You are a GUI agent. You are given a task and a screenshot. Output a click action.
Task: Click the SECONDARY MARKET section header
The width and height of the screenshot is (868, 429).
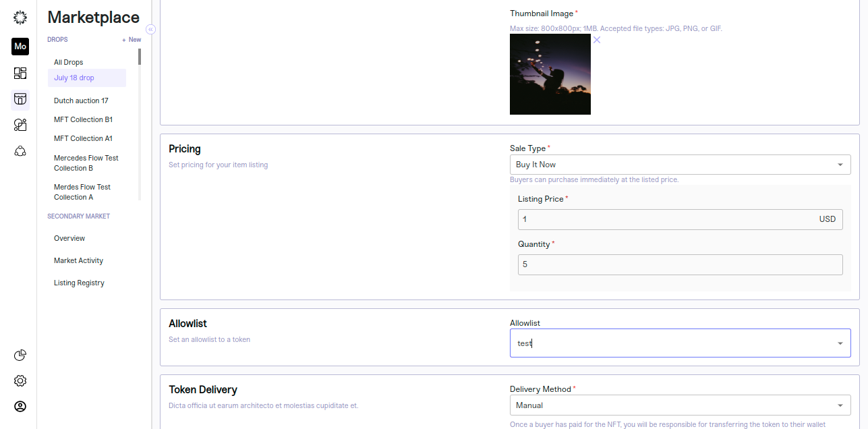click(x=79, y=217)
